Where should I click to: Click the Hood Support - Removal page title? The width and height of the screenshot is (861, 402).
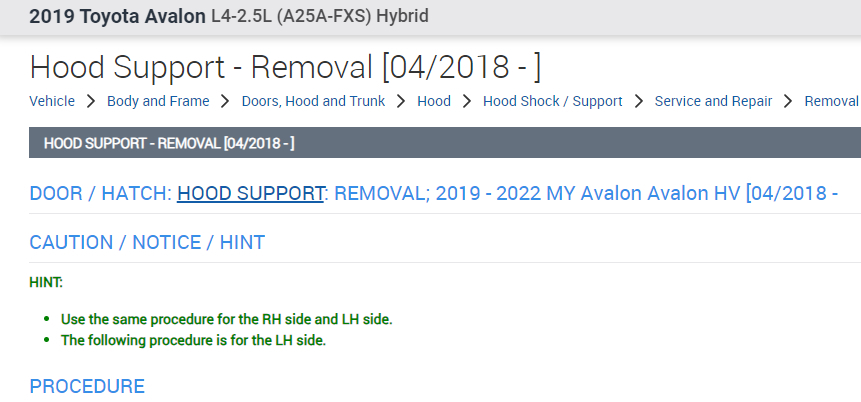pos(285,67)
